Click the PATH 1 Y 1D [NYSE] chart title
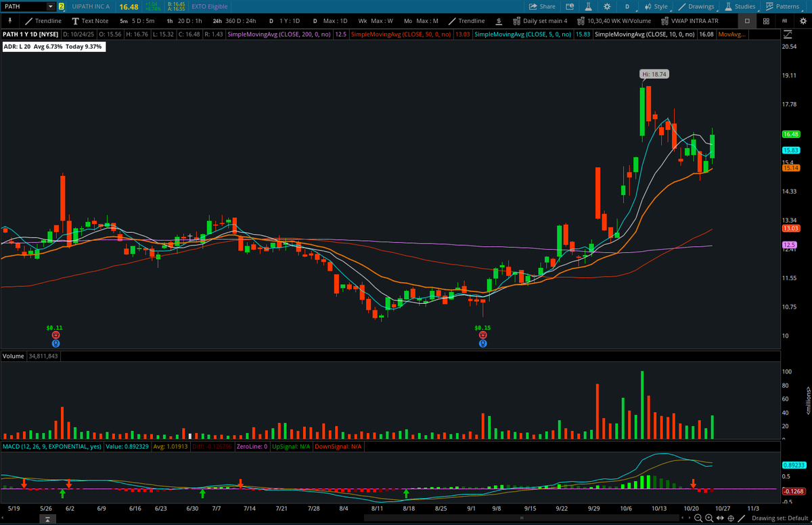Image resolution: width=812 pixels, height=525 pixels. coord(29,34)
